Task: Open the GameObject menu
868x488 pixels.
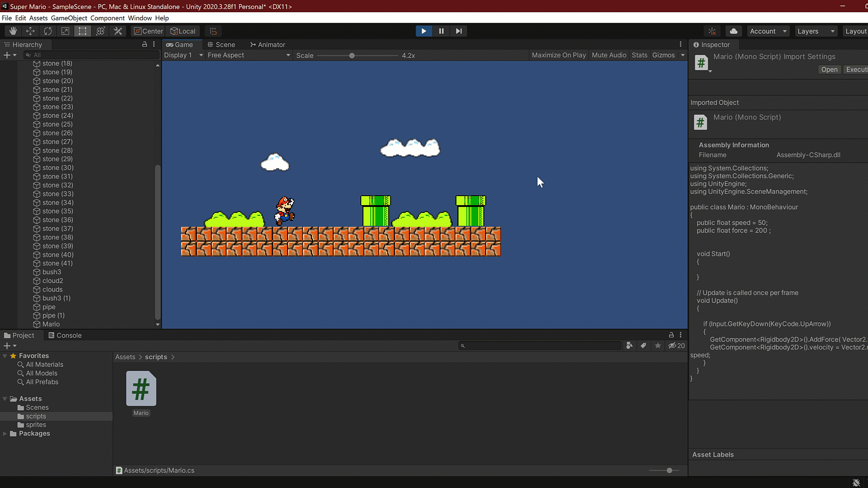Action: pos(68,18)
